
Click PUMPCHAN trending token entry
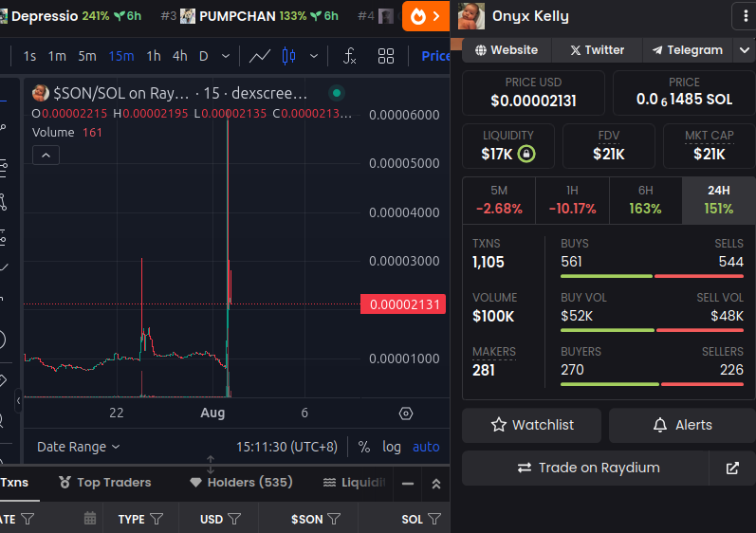pyautogui.click(x=250, y=16)
